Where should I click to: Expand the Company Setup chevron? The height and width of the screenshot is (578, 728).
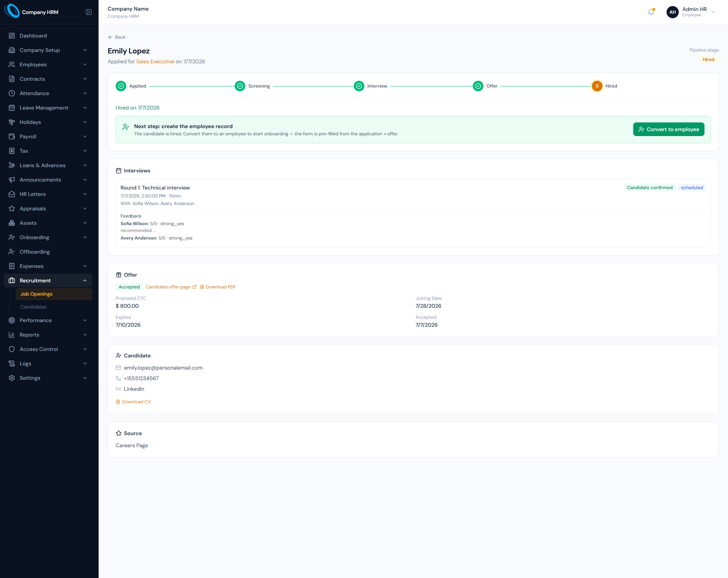pos(85,50)
